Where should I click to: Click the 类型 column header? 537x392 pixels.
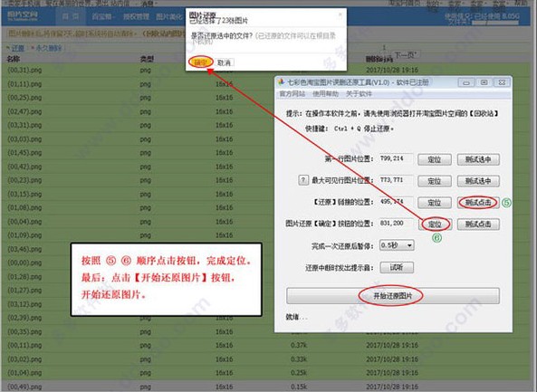(x=147, y=59)
